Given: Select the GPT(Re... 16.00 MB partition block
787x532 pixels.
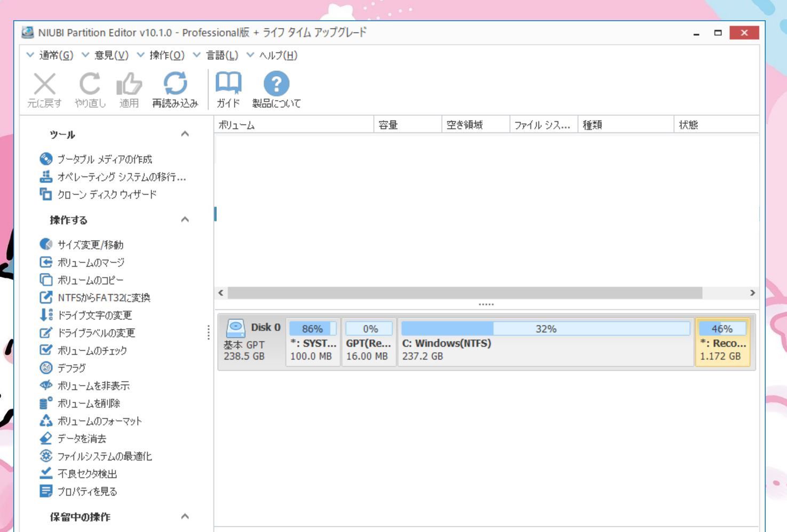Looking at the screenshot, I should (x=369, y=342).
